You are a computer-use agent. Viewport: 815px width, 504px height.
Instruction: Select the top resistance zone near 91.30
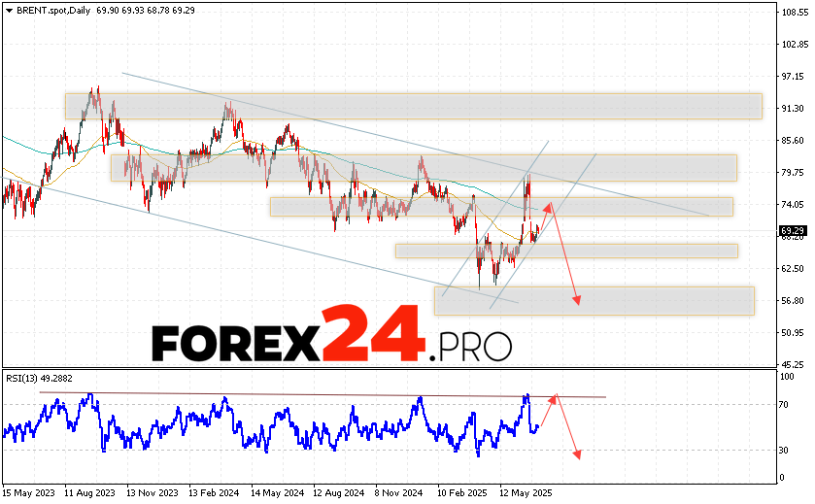413,105
